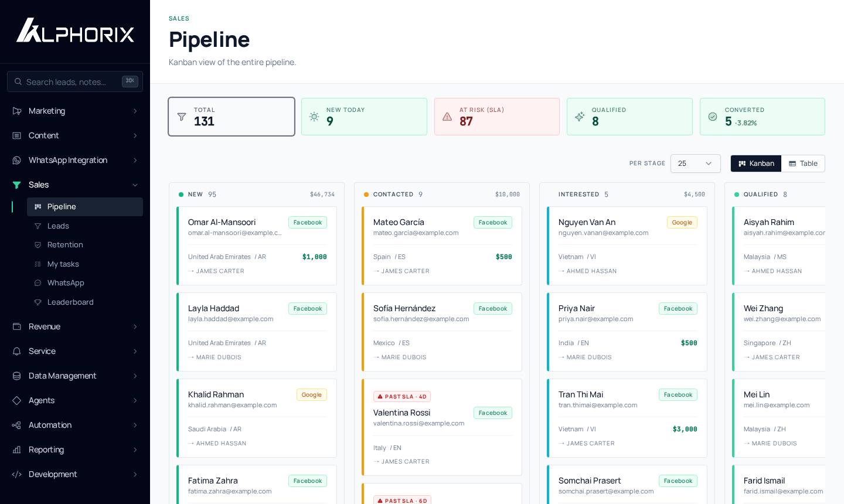Go to the WhatsApp sales submenu item

85,283
